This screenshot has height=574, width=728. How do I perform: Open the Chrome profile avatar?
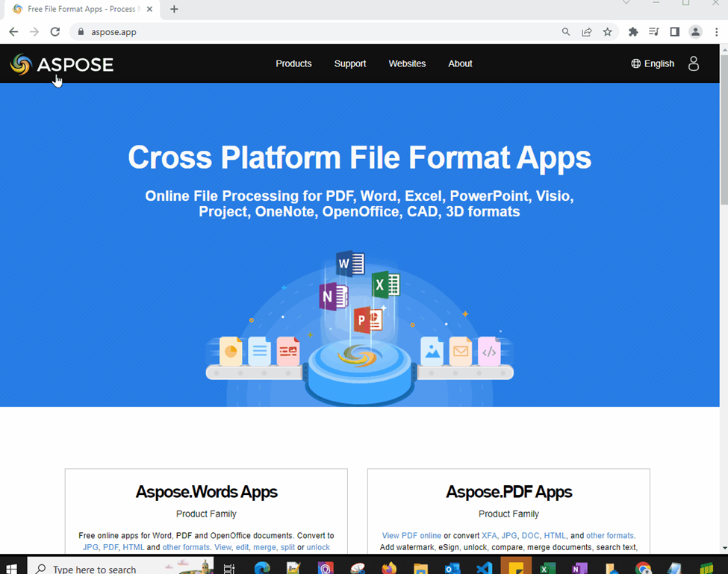coord(695,32)
